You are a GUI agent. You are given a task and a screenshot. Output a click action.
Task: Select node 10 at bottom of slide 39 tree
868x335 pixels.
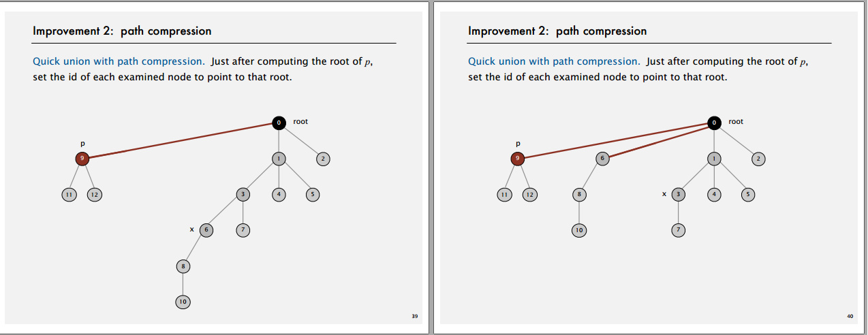(182, 302)
